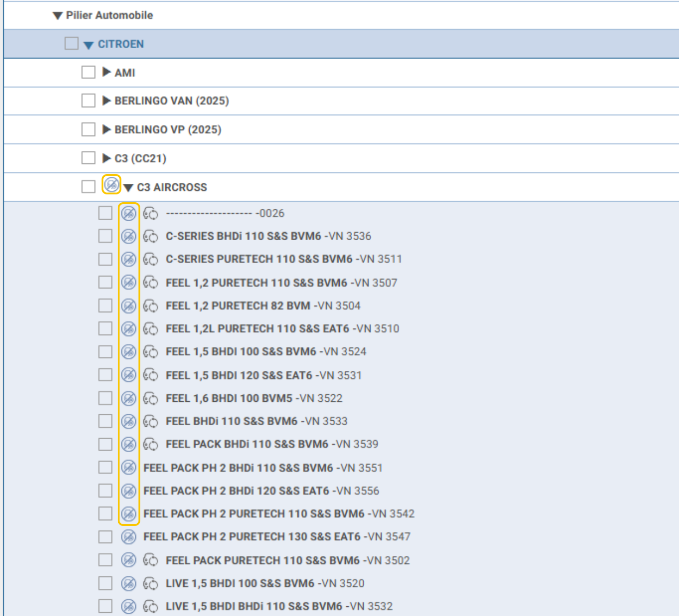Click the crossed-out circle icon for FEEL PACK PH 2 VN 3542
Viewport: 679px width, 616px height.
(129, 513)
